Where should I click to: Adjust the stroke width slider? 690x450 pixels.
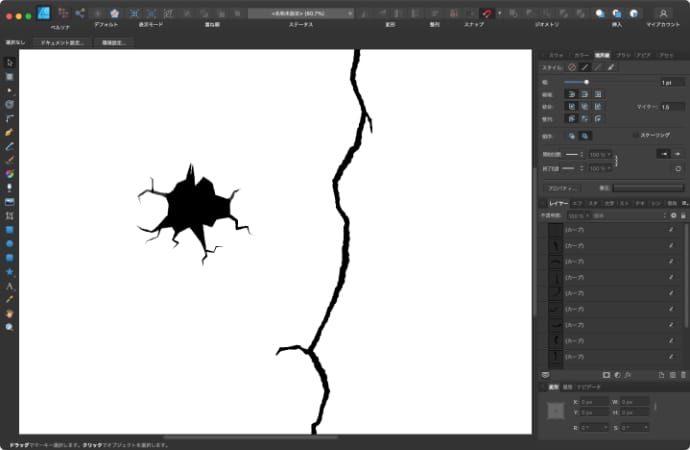[x=586, y=82]
